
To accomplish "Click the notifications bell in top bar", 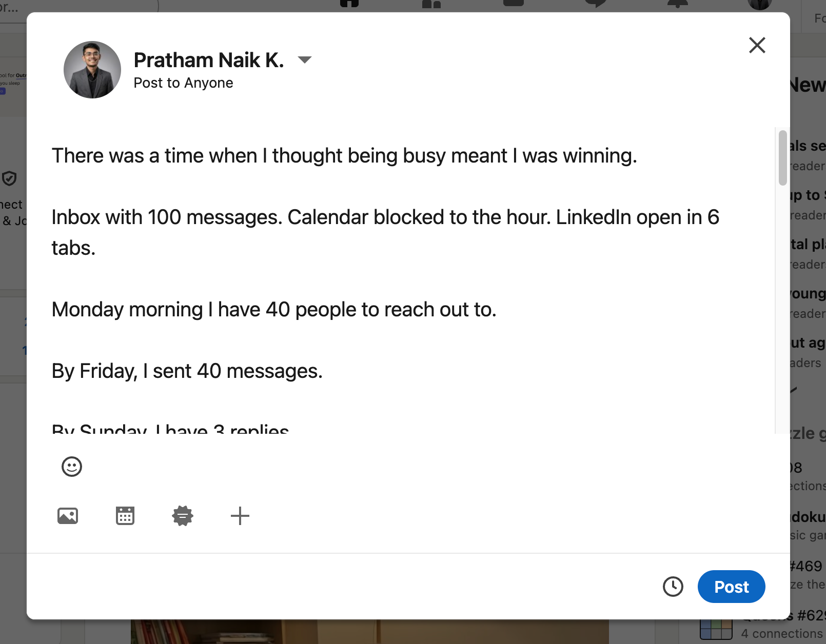I will point(677,3).
